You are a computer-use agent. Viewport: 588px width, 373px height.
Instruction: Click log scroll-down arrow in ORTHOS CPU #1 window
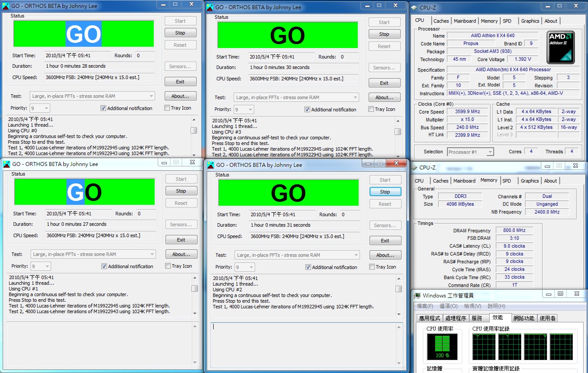[x=194, y=313]
